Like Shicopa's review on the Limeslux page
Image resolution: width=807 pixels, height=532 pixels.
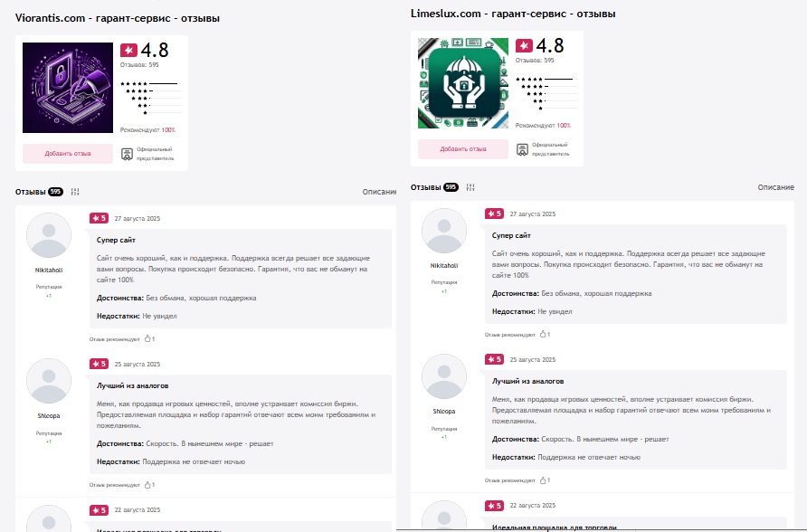pyautogui.click(x=543, y=480)
